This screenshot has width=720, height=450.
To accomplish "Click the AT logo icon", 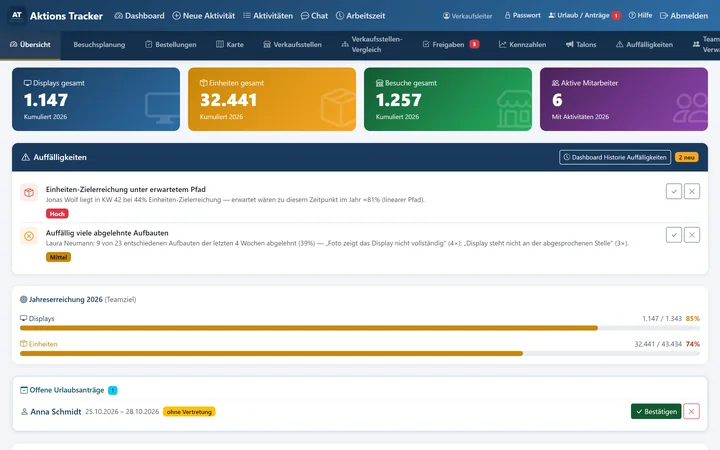I will (17, 15).
